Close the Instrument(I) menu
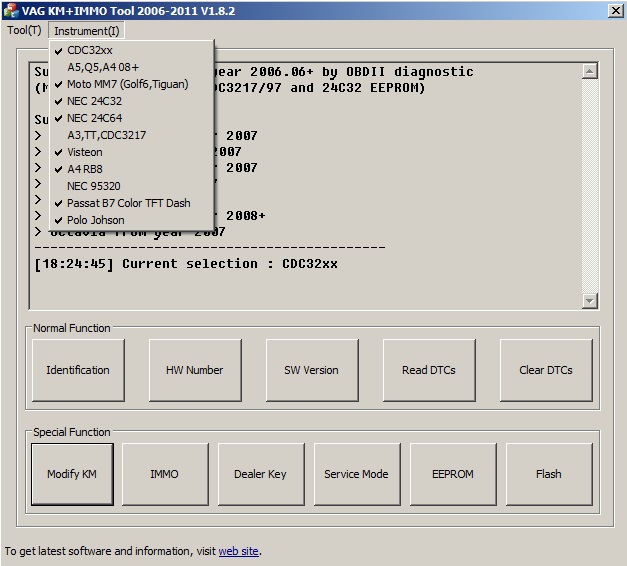Viewport: 627px width, 566px height. pyautogui.click(x=86, y=30)
